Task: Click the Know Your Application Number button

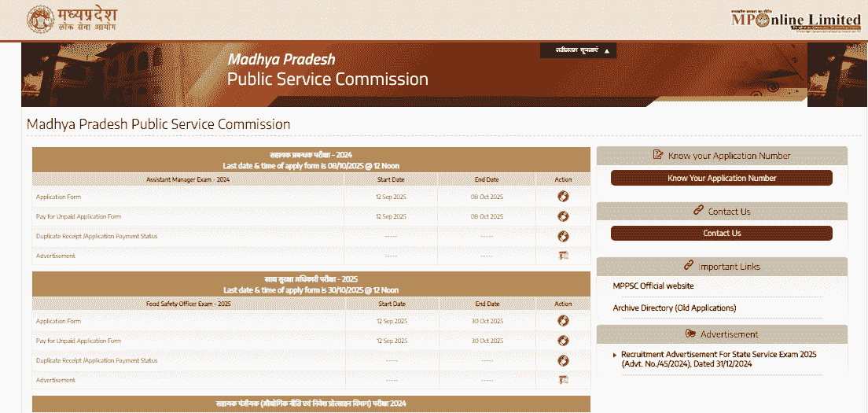Action: pyautogui.click(x=721, y=179)
